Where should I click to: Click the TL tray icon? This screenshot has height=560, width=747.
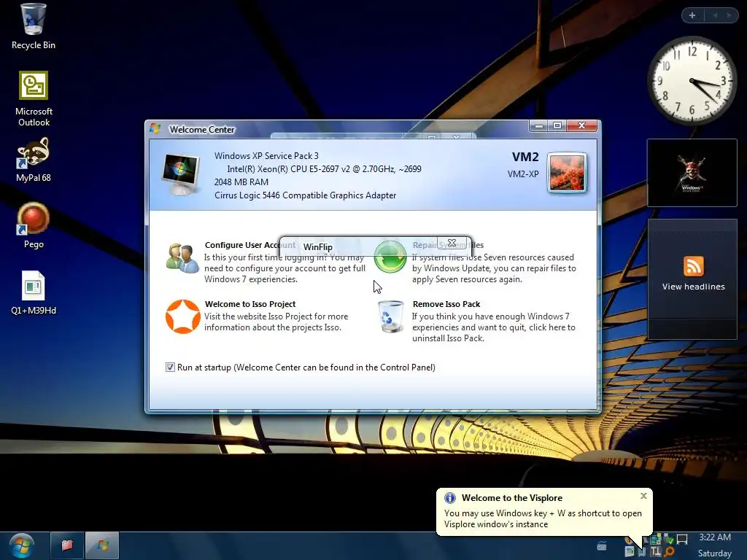point(656,552)
